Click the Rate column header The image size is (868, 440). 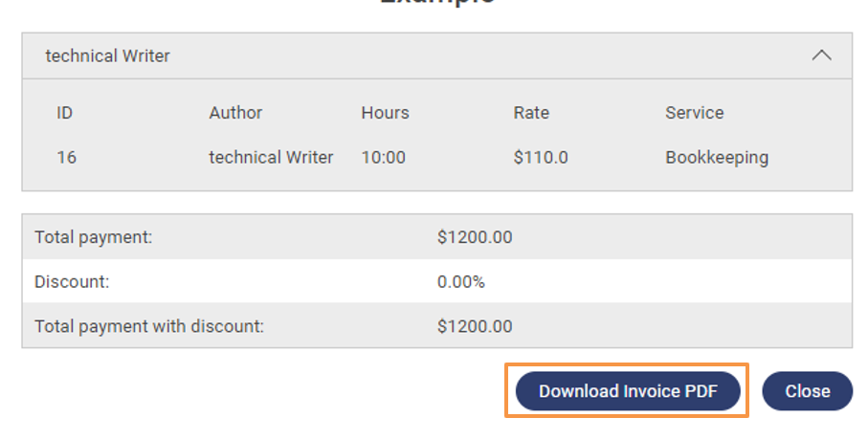[x=531, y=113]
